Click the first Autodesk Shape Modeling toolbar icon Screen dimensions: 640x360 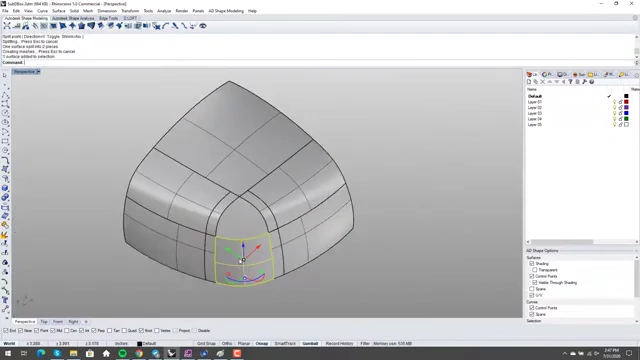point(7,26)
